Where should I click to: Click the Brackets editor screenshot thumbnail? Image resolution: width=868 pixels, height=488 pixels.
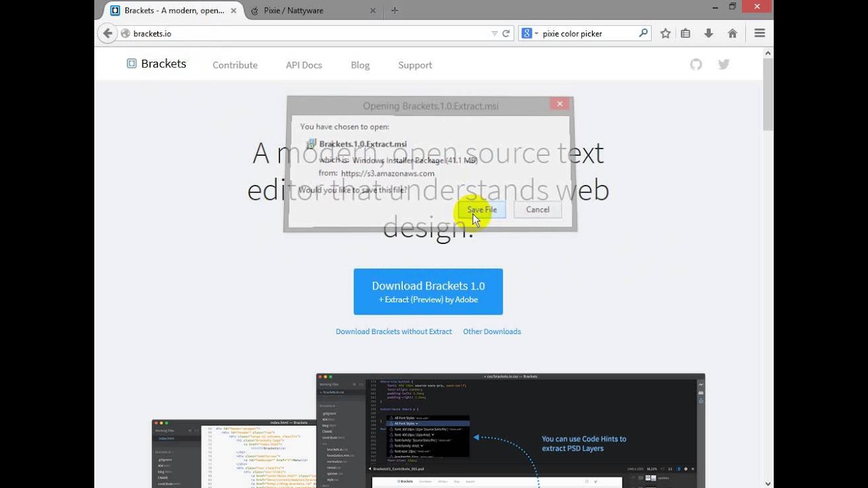(x=511, y=430)
